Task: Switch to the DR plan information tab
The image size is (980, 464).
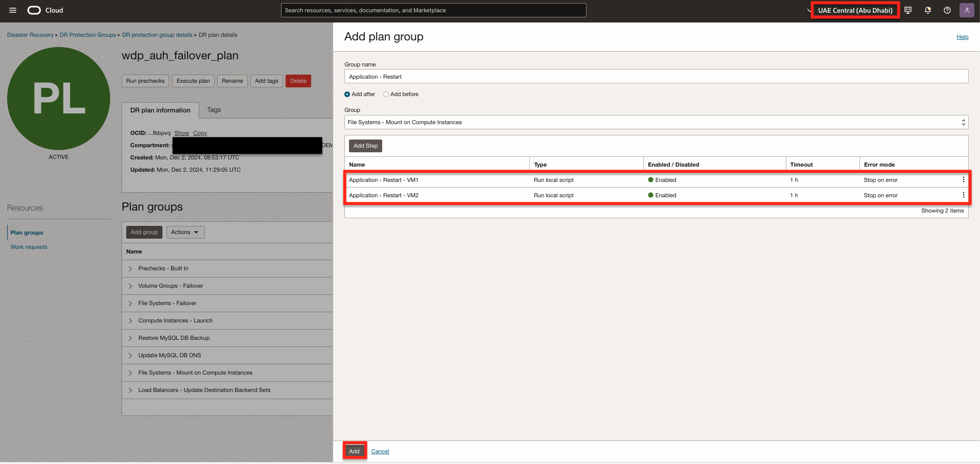Action: coord(160,110)
